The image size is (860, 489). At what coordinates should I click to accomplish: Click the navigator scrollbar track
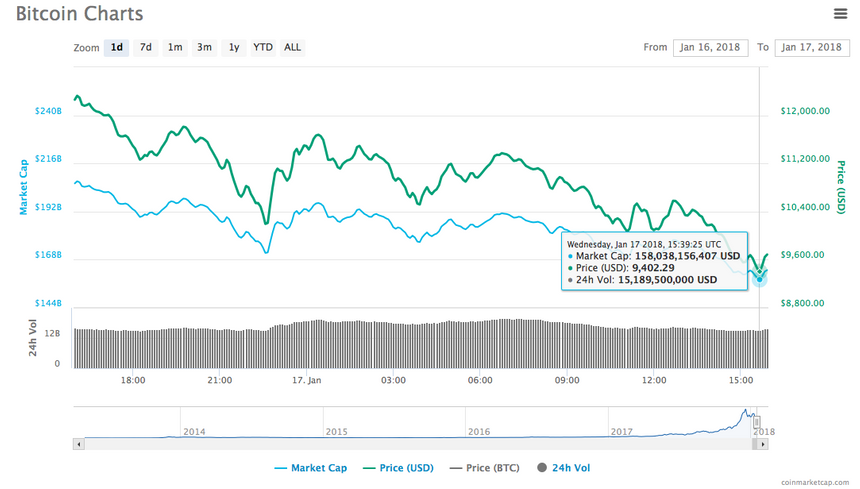pos(400,443)
